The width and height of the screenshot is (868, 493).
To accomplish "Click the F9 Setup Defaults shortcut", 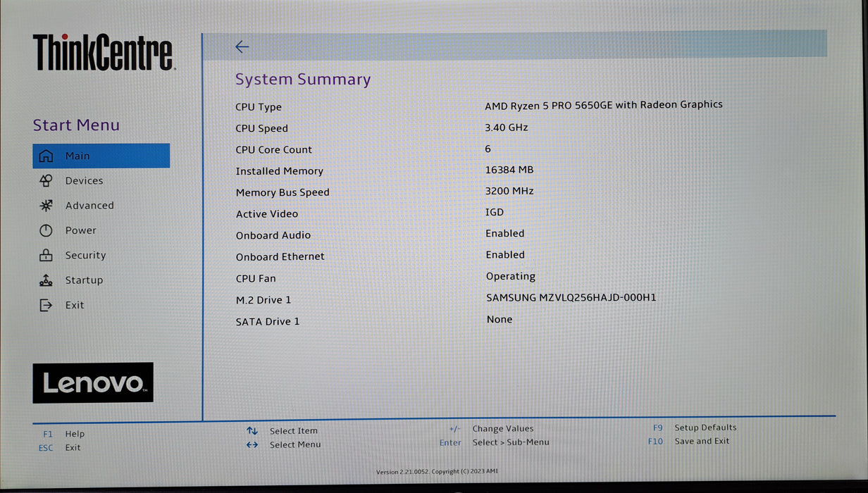I will point(695,428).
